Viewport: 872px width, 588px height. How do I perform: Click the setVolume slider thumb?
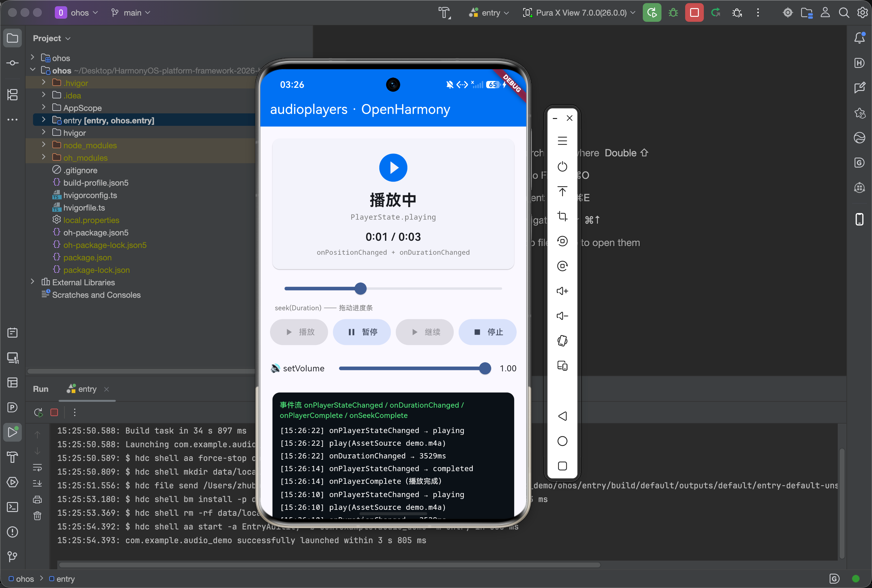pos(485,368)
